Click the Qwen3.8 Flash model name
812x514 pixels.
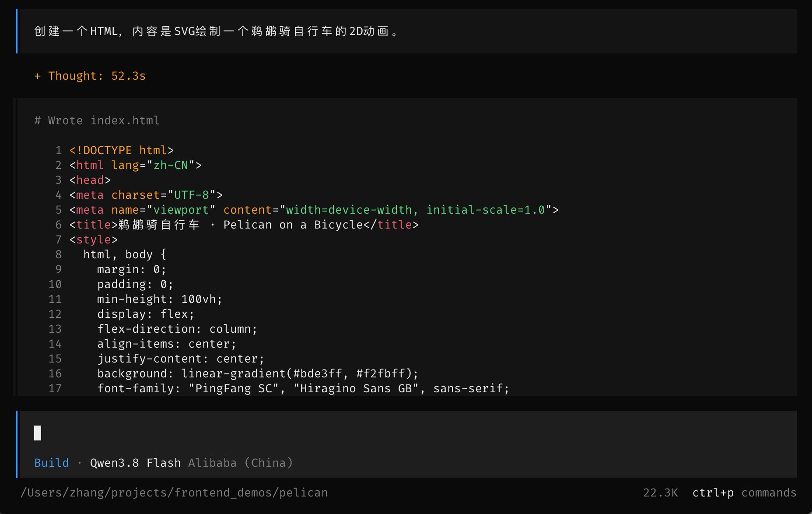135,463
